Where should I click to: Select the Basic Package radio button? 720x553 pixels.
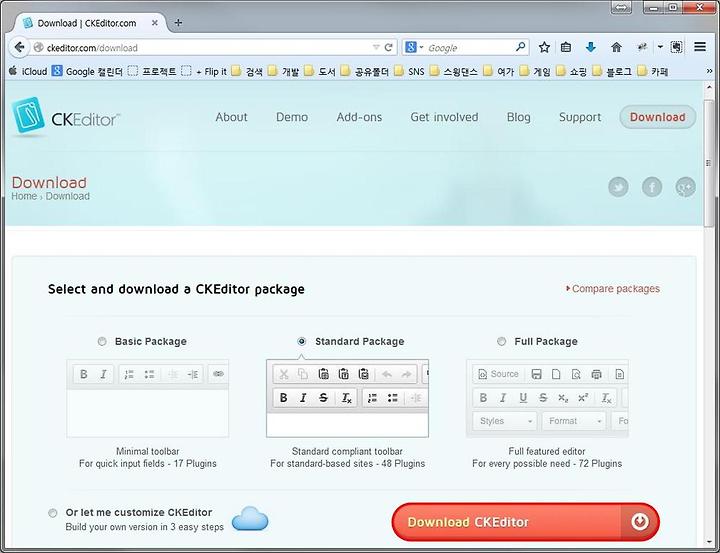pyautogui.click(x=102, y=341)
